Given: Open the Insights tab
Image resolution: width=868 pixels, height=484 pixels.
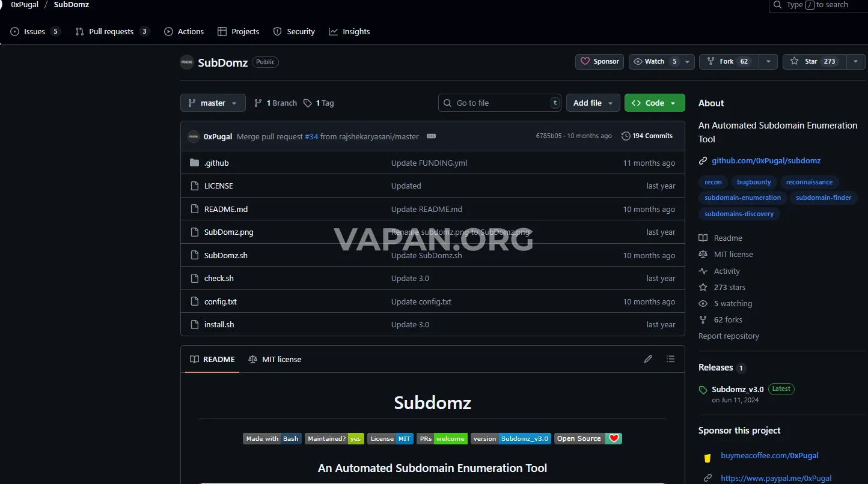Looking at the screenshot, I should 349,31.
